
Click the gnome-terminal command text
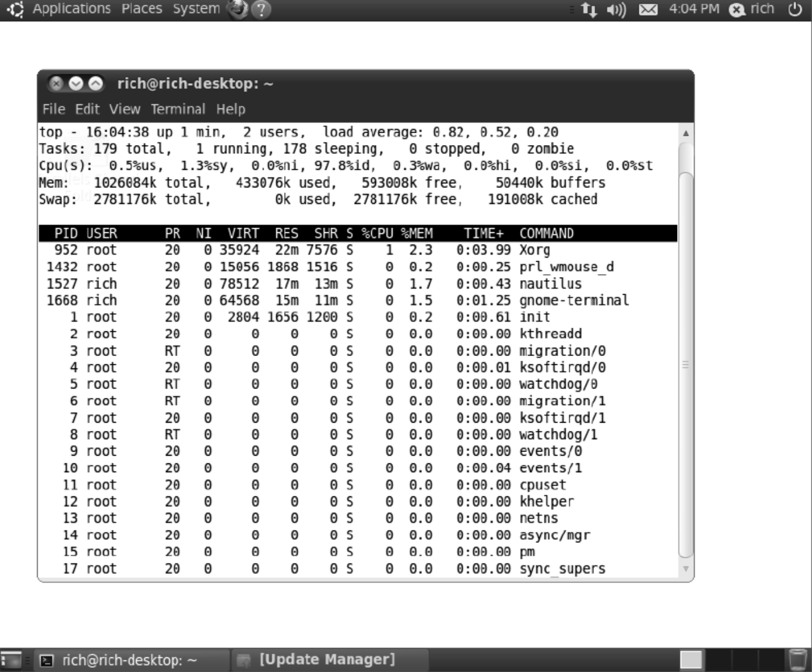pyautogui.click(x=574, y=300)
